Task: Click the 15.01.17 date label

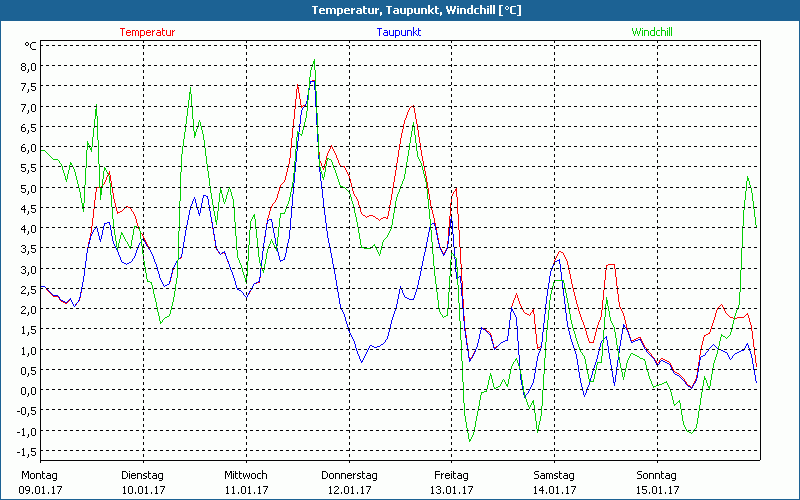Action: [x=657, y=490]
